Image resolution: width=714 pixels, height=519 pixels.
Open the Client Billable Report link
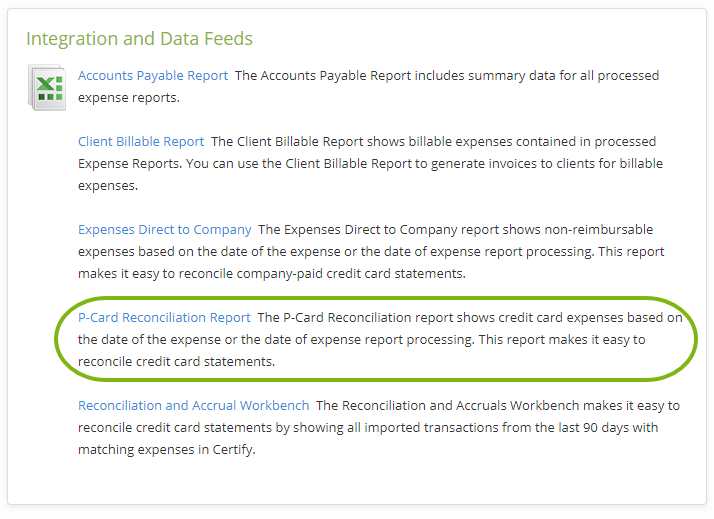click(141, 142)
